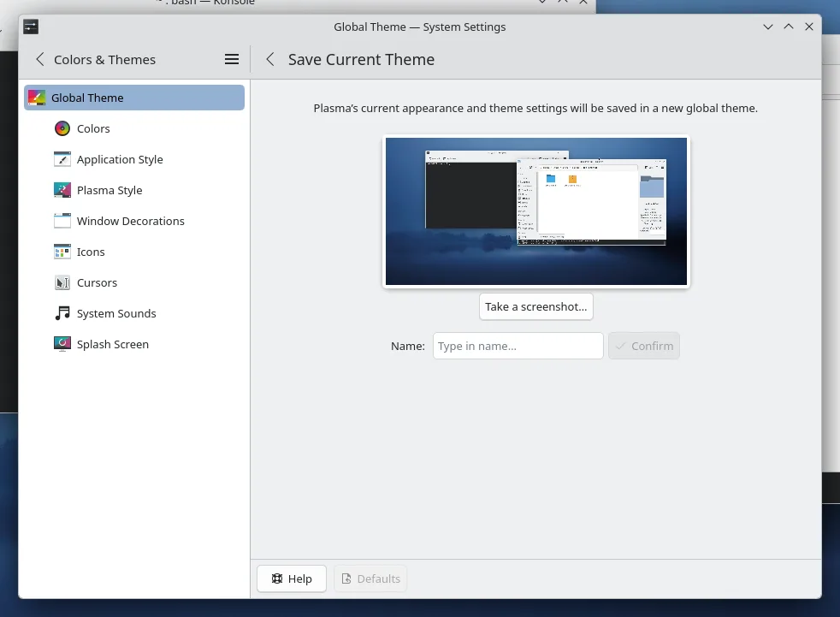The height and width of the screenshot is (617, 840).
Task: Click the System Sounds note icon
Action: 62,313
